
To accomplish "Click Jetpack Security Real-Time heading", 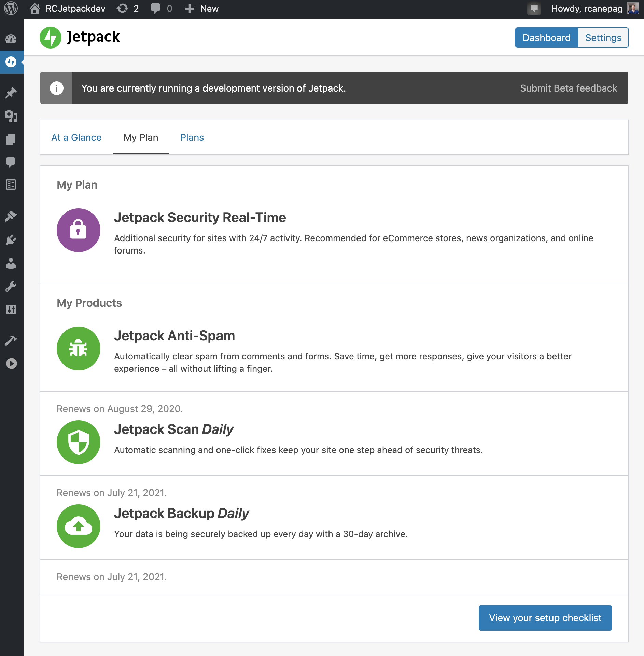I will point(200,218).
